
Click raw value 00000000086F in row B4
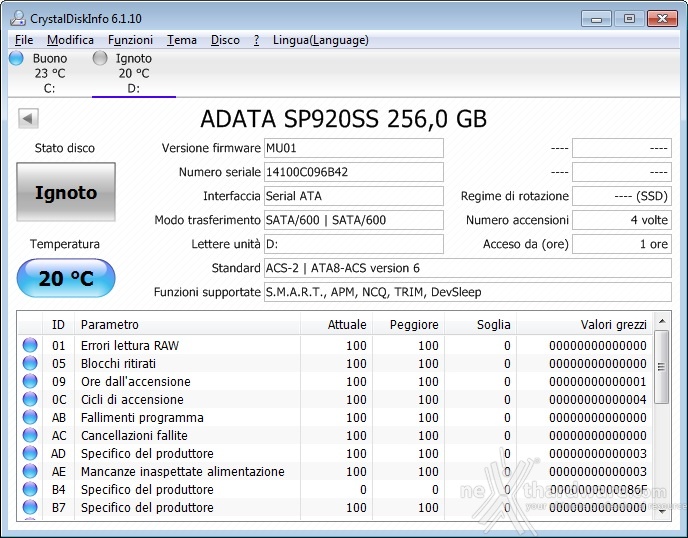point(598,489)
